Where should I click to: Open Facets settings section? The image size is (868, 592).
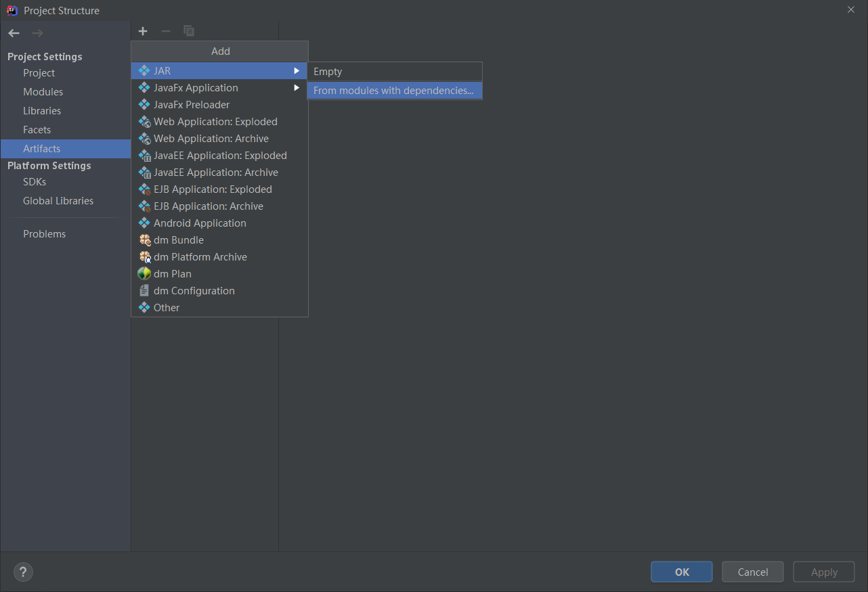(66, 130)
